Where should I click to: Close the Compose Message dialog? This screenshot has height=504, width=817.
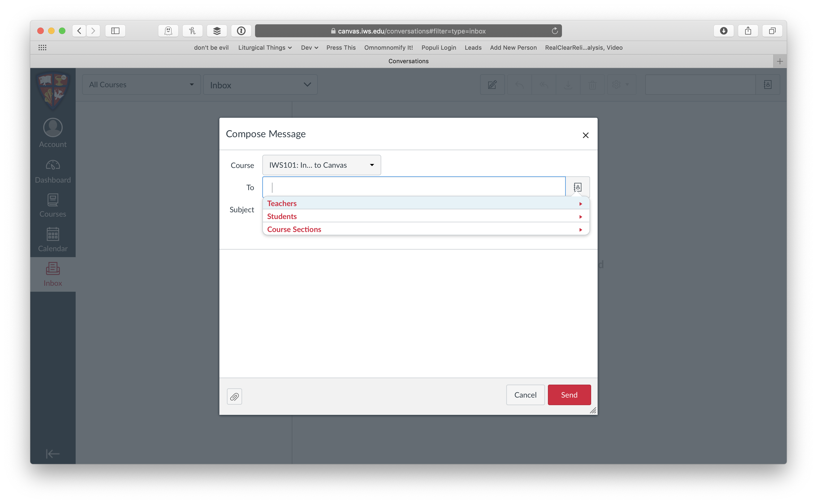coord(585,135)
